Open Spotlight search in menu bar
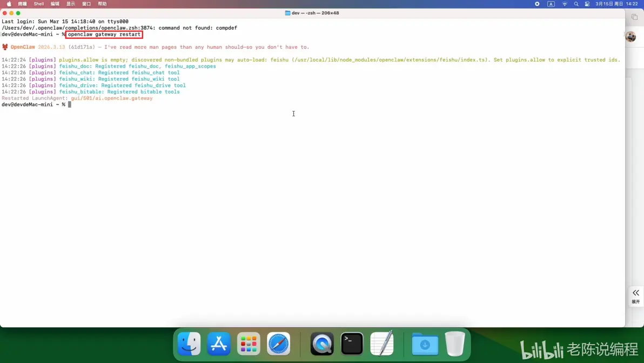Viewport: 644px width, 363px height. pos(576,4)
